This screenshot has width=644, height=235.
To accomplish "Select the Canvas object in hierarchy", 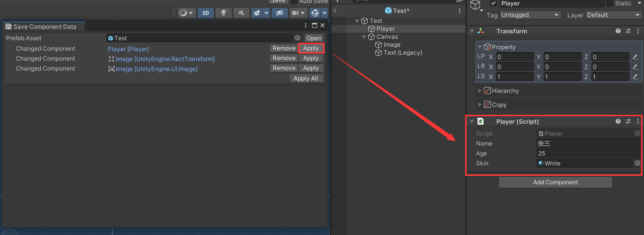I will click(x=387, y=37).
